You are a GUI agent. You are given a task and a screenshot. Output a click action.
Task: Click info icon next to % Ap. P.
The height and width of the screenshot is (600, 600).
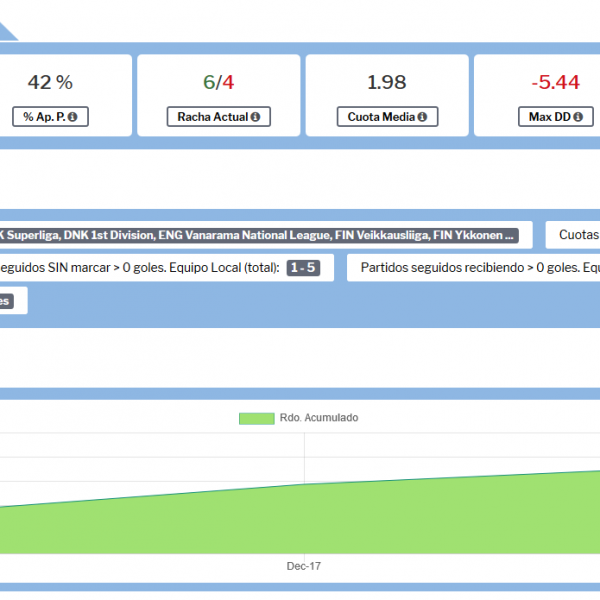pos(72,117)
